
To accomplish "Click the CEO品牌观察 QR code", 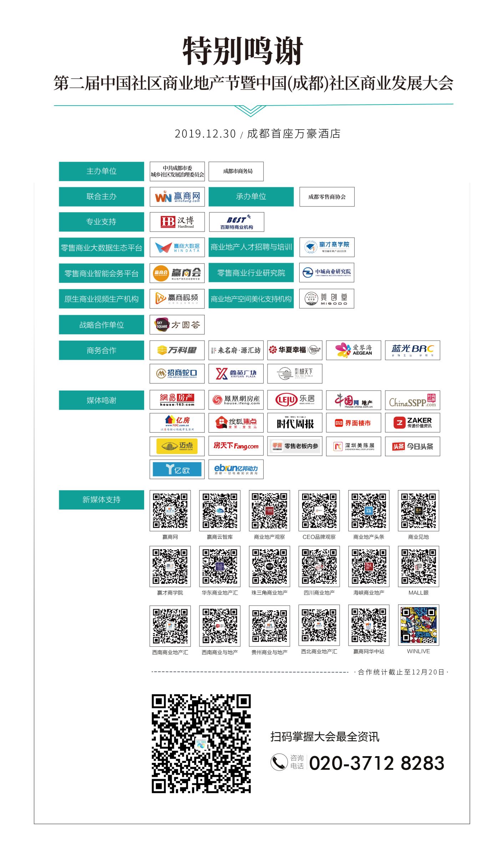I will click(319, 510).
